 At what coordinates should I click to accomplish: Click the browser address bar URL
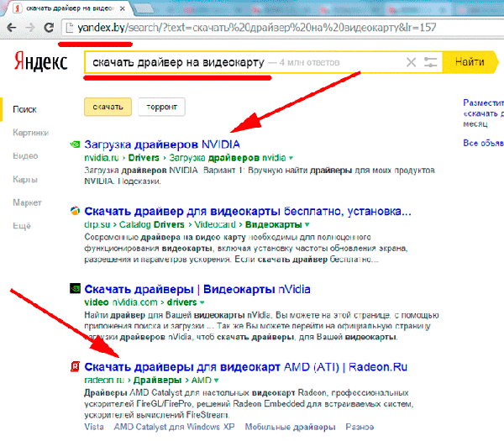(x=256, y=28)
